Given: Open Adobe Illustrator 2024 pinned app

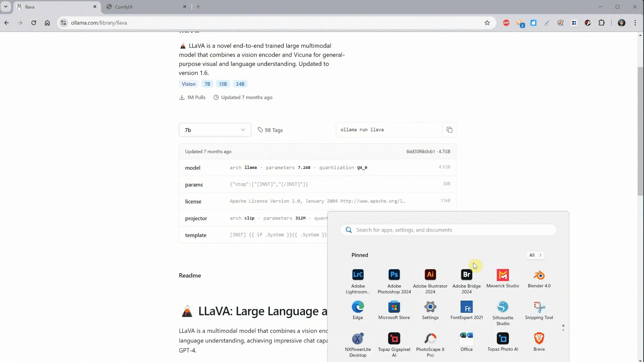Looking at the screenshot, I should pos(430,275).
